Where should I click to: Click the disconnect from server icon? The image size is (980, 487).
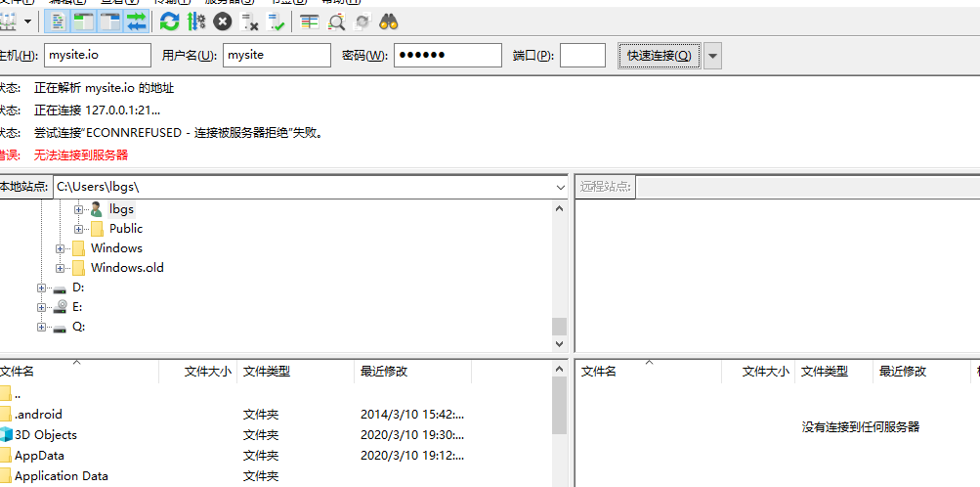tap(249, 22)
